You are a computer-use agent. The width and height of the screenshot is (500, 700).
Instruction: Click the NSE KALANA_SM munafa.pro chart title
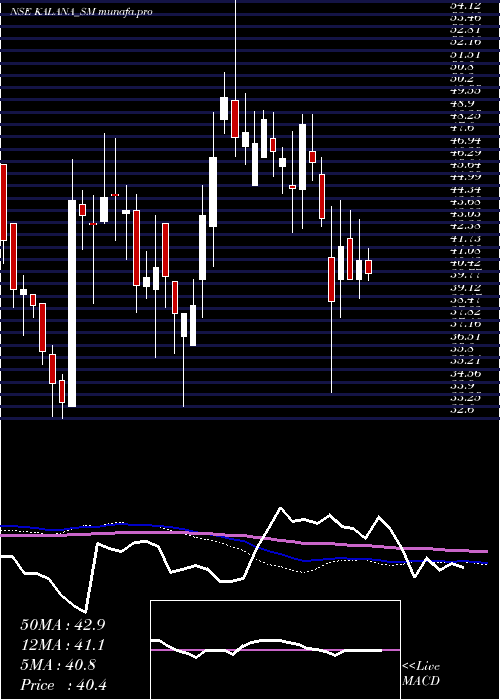tap(81, 12)
